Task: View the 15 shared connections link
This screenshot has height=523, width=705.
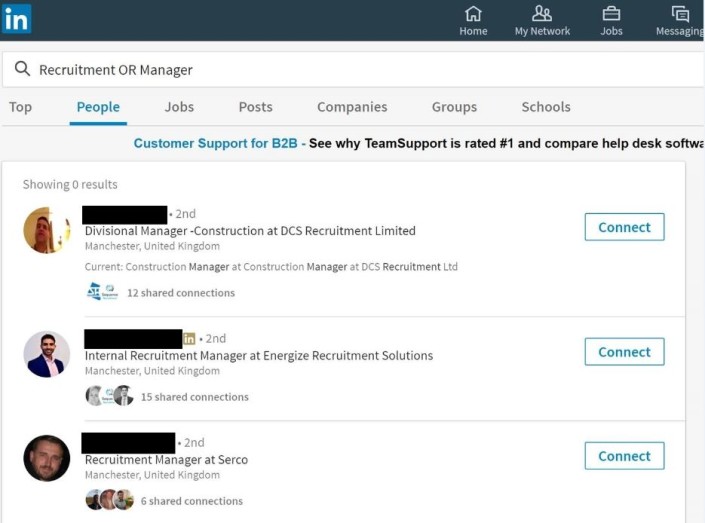Action: [194, 397]
